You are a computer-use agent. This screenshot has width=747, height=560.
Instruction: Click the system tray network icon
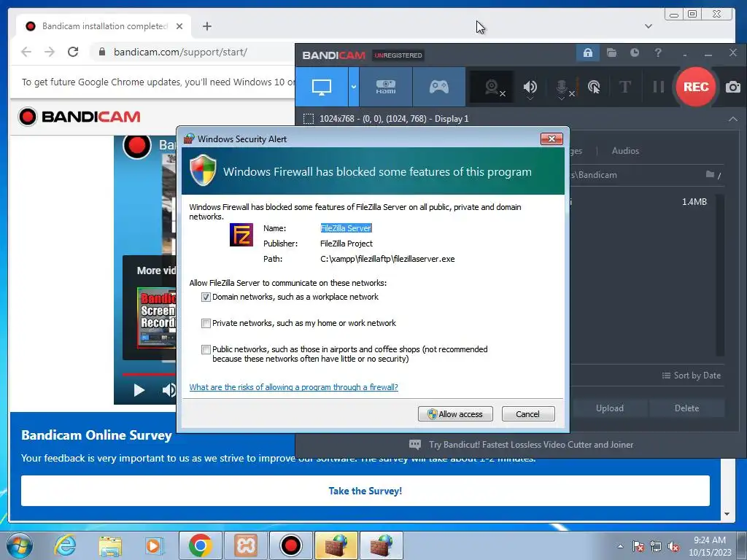coord(656,546)
